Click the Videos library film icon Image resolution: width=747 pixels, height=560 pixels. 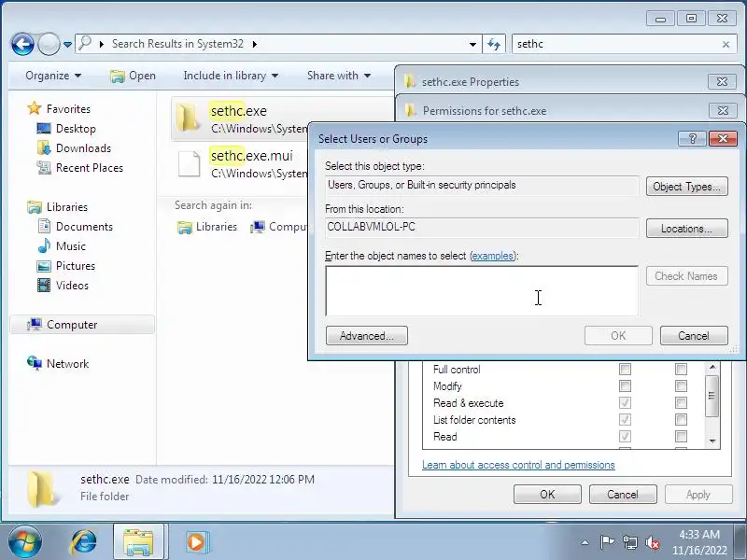(x=44, y=286)
